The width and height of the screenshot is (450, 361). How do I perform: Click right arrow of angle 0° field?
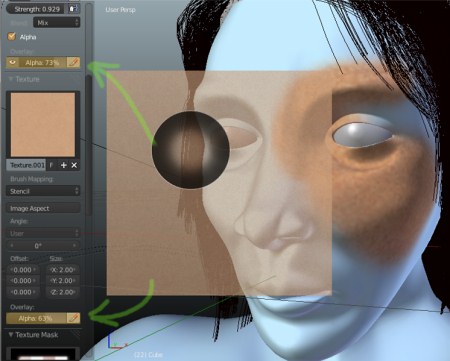[74, 246]
